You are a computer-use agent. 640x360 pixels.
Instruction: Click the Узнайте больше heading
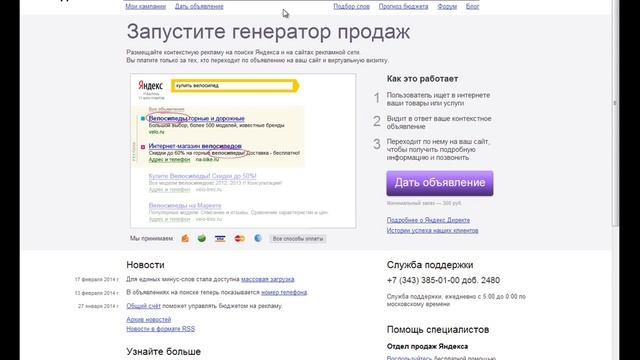163,351
